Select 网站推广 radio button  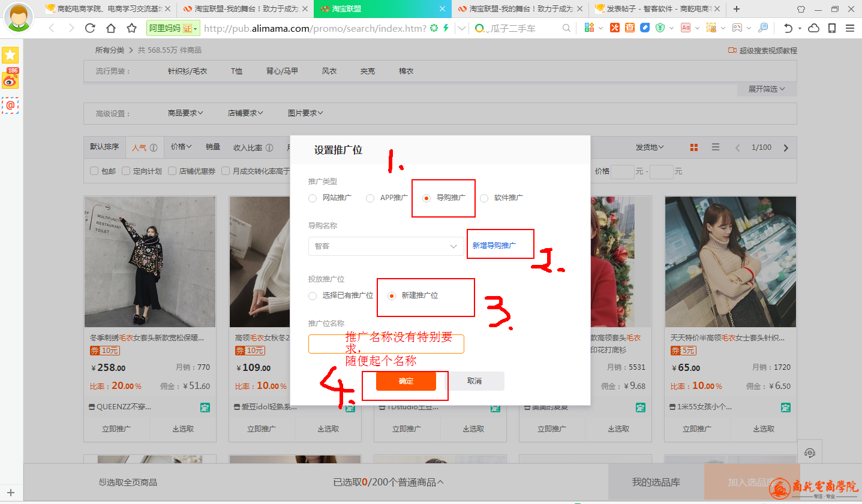tap(313, 198)
